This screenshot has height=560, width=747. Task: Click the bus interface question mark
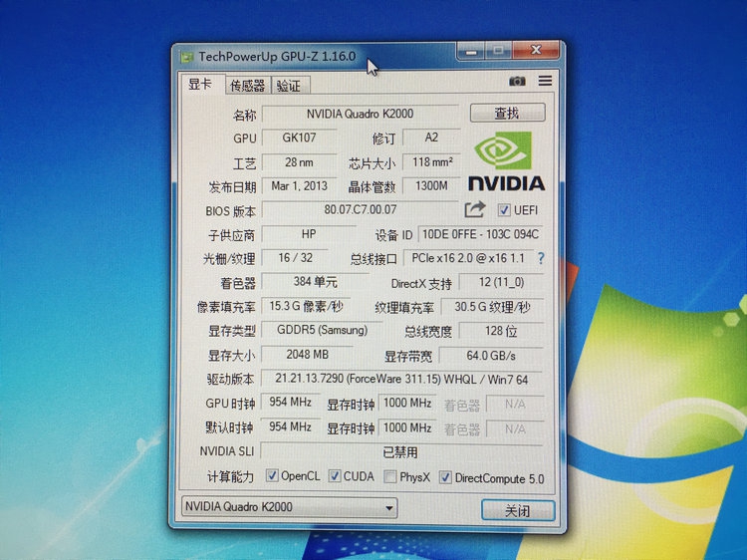[541, 258]
